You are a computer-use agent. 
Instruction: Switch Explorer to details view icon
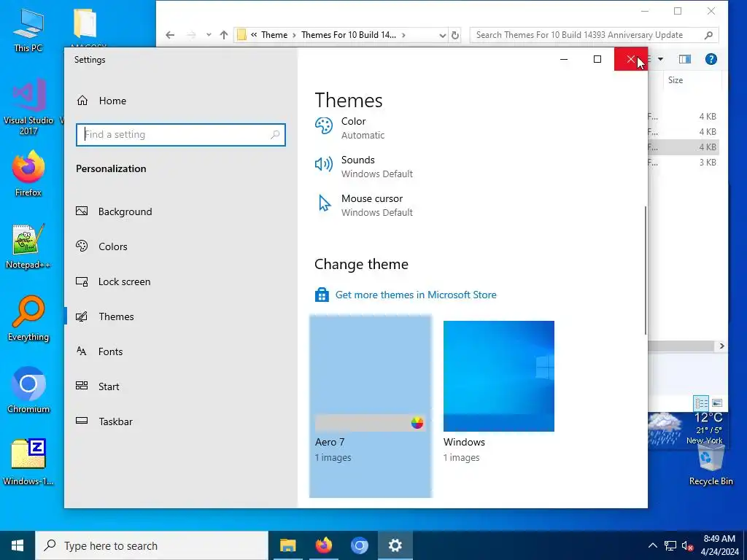tap(701, 403)
